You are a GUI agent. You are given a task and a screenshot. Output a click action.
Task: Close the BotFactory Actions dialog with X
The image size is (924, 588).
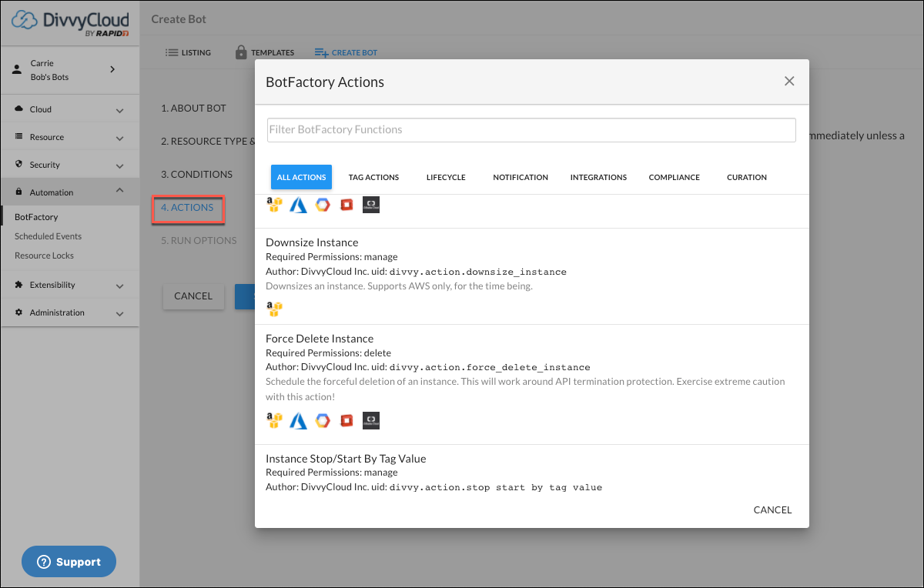tap(789, 81)
